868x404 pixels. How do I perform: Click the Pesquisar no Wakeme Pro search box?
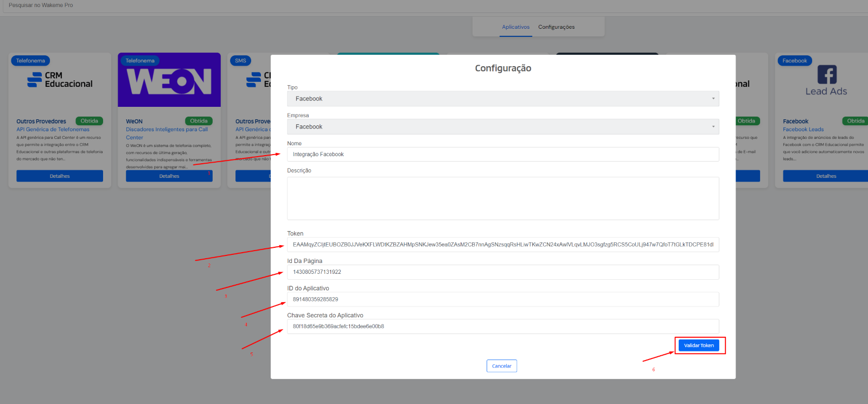click(x=434, y=5)
